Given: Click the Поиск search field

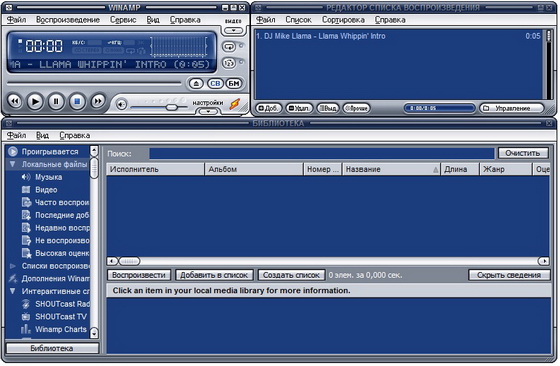Looking at the screenshot, I should point(321,154).
